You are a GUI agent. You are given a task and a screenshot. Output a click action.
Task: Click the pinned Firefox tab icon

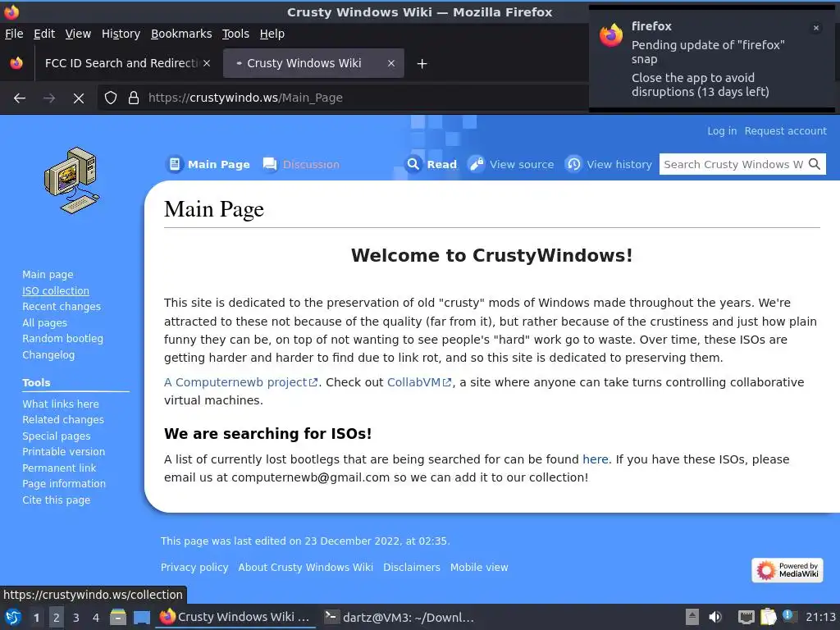[x=16, y=63]
